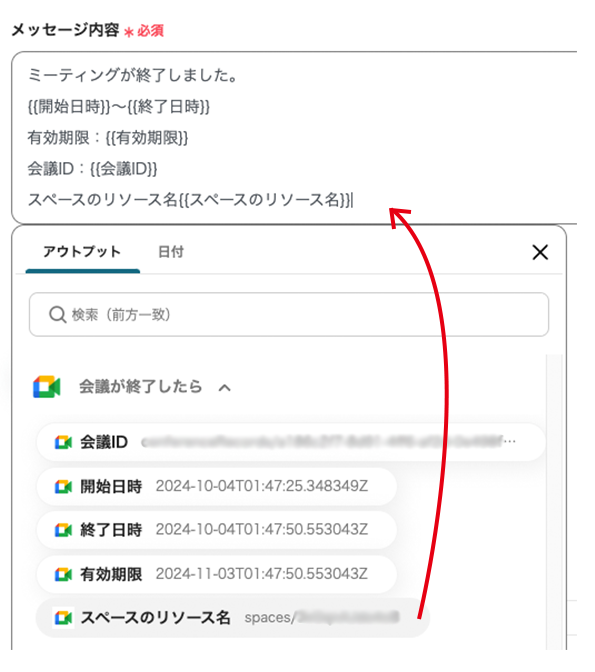Click the Meet icon in スペースのリソース名 row
Image resolution: width=595 pixels, height=672 pixels.
pyautogui.click(x=63, y=618)
